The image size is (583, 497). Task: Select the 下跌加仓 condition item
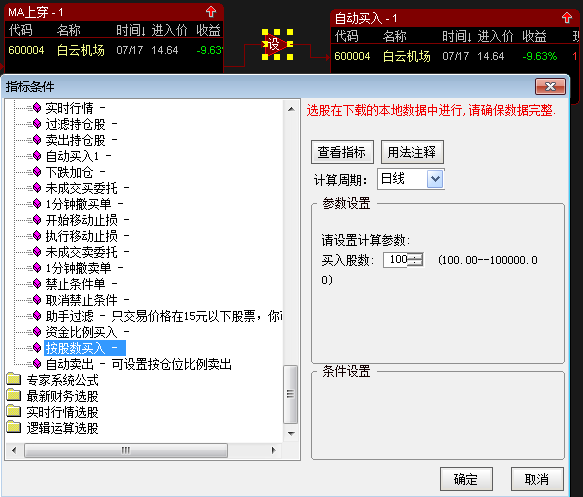tap(70, 172)
